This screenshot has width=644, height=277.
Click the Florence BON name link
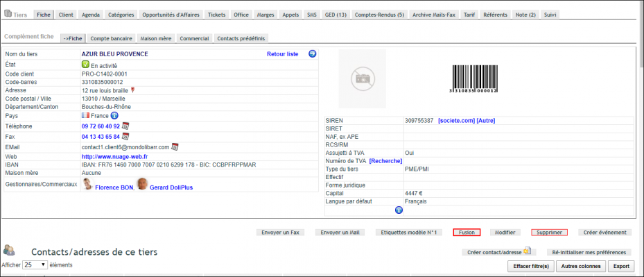click(x=114, y=187)
